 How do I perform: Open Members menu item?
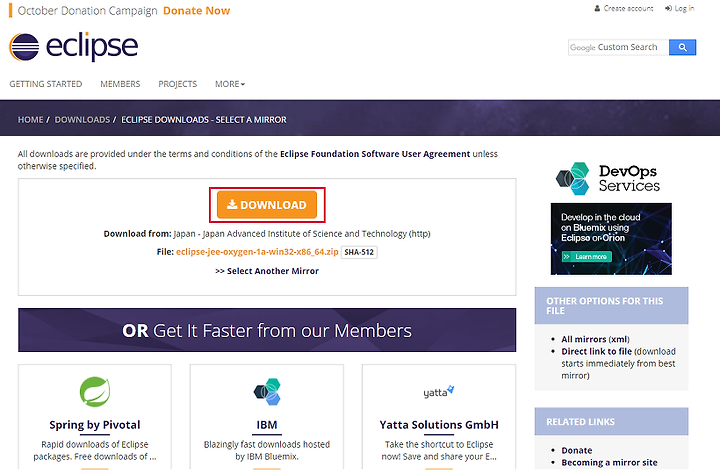[x=120, y=84]
